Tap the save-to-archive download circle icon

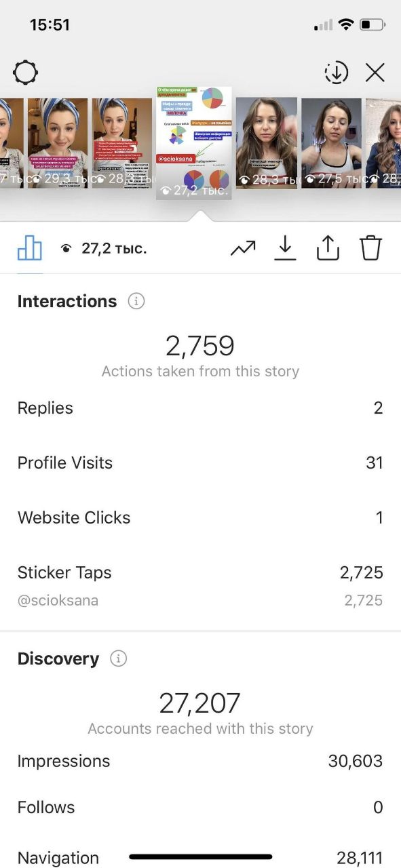coord(337,73)
